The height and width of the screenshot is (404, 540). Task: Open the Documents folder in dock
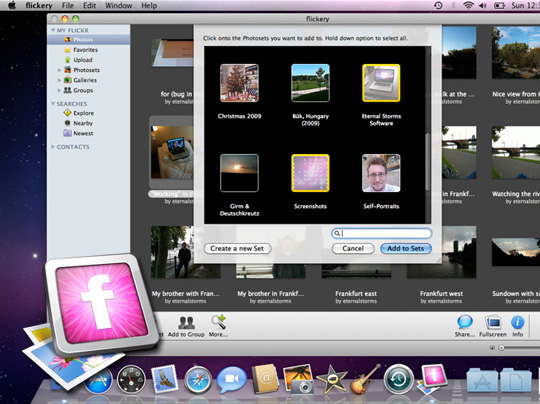[516, 380]
